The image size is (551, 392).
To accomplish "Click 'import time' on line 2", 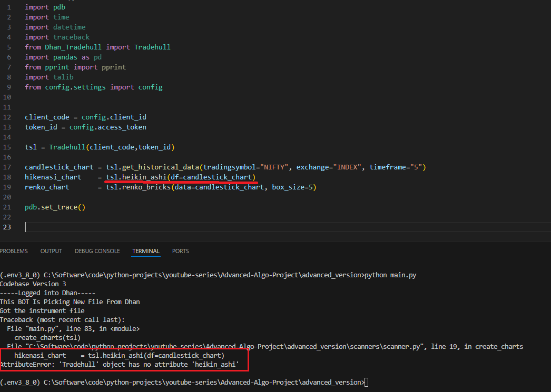I will coord(47,17).
